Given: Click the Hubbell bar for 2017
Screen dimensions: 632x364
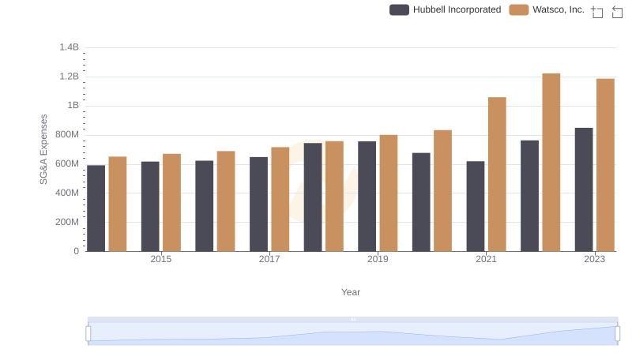Looking at the screenshot, I should tap(258, 205).
